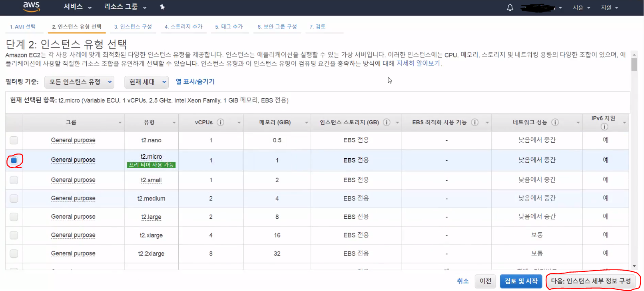Go to step 3. 인스턴스 구성 tab
The image size is (644, 291).
(x=133, y=27)
